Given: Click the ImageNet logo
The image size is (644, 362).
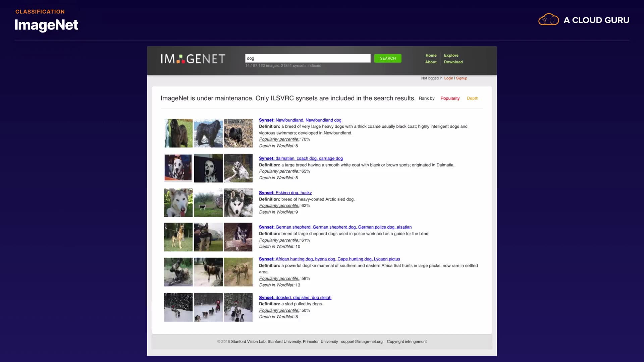Looking at the screenshot, I should 193,59.
